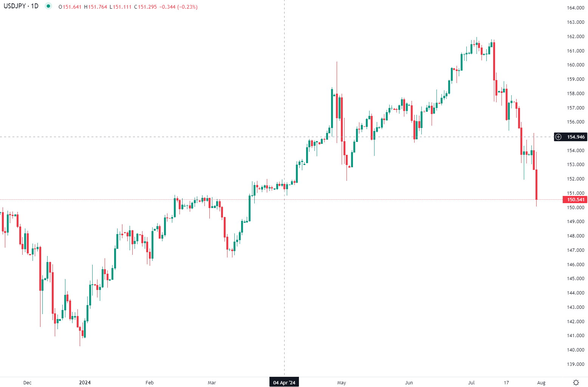Click the 2024 label on time axis
The width and height of the screenshot is (588, 387).
click(x=85, y=382)
